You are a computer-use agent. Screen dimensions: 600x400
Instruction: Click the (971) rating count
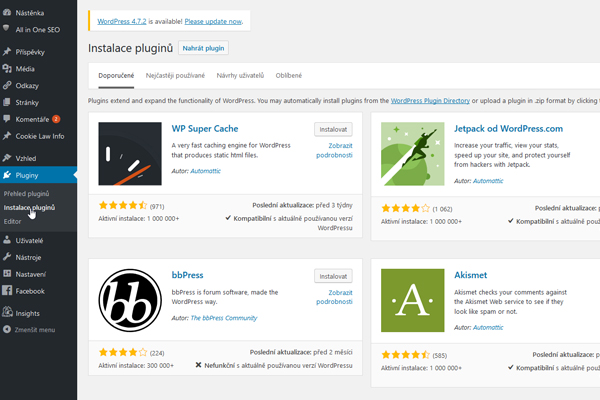click(157, 206)
